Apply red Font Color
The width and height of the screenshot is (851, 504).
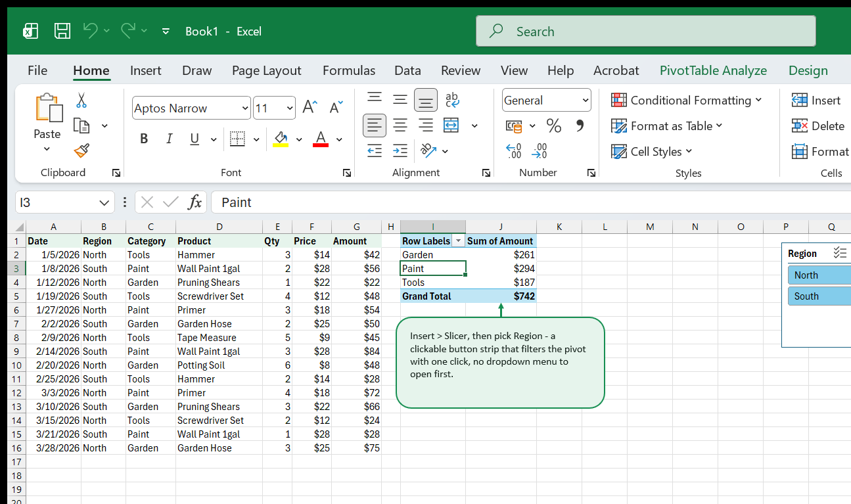click(321, 139)
